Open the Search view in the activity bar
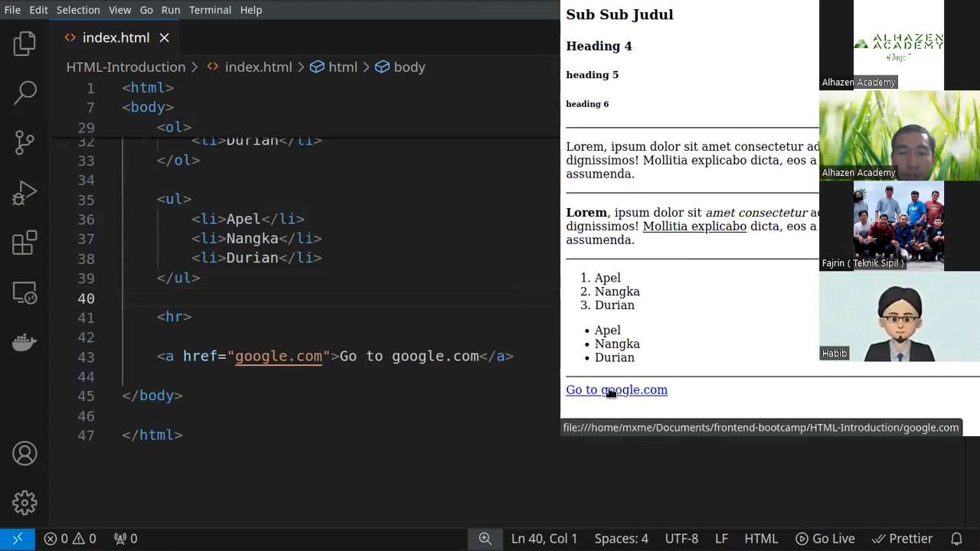 tap(24, 93)
